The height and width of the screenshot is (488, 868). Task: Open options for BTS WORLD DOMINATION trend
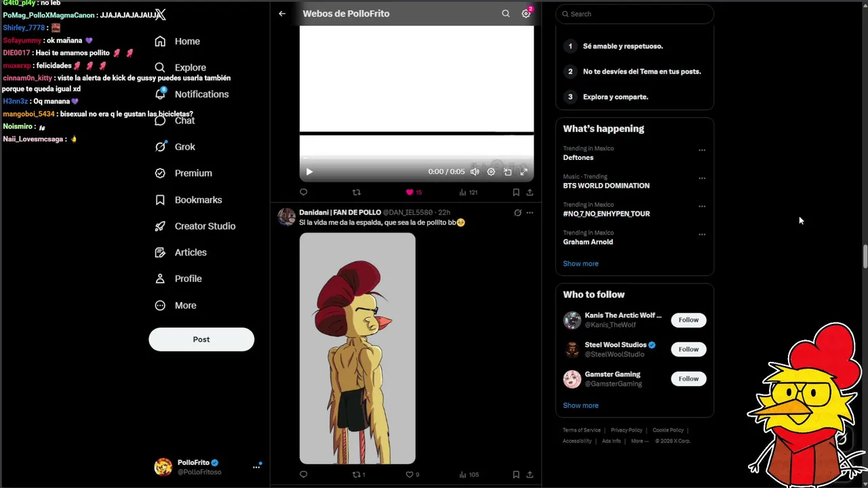[x=702, y=178]
